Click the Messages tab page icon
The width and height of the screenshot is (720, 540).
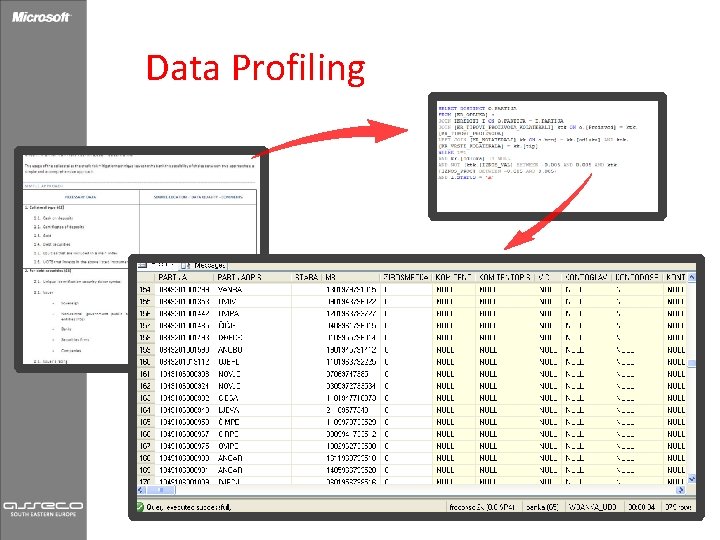(186, 265)
